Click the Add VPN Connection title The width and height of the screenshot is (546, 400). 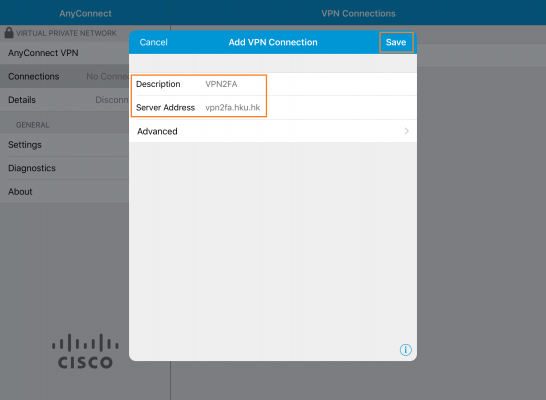point(273,42)
